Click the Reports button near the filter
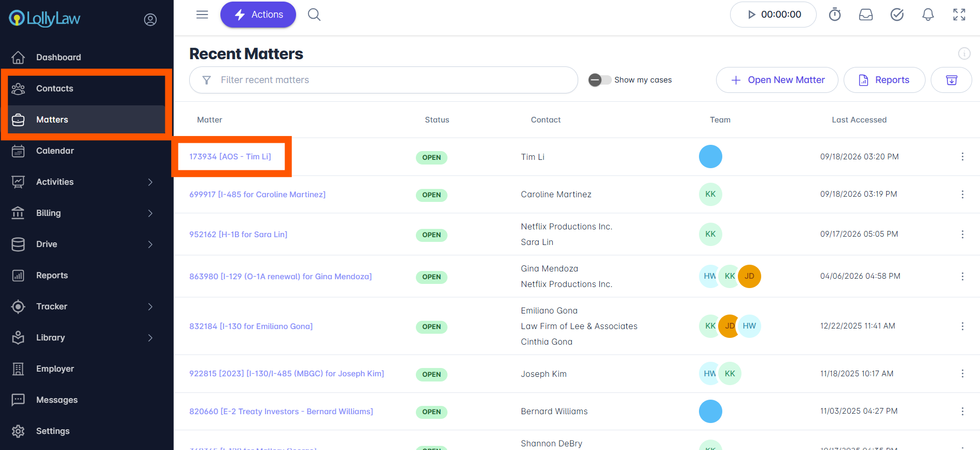This screenshot has width=980, height=450. click(x=885, y=80)
